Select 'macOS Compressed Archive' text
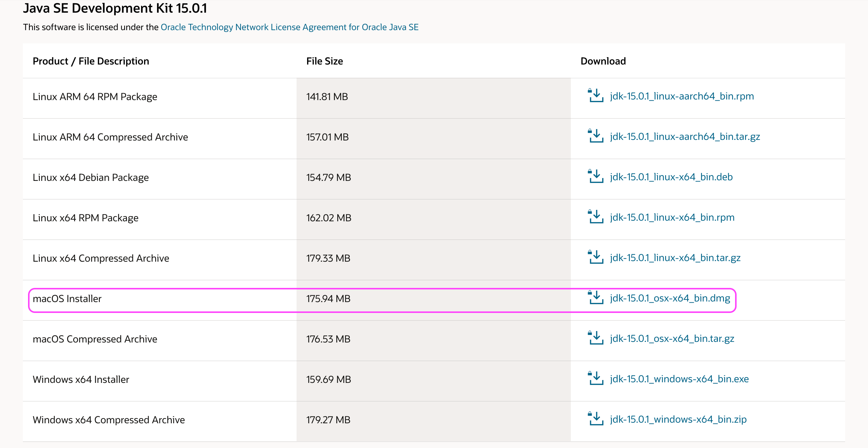Viewport: 868px width, 448px height. point(95,339)
